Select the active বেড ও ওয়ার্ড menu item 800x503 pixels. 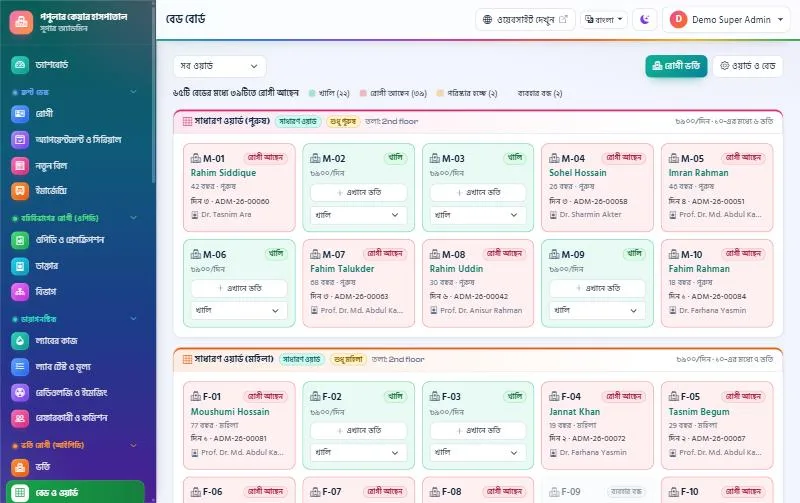pos(76,492)
